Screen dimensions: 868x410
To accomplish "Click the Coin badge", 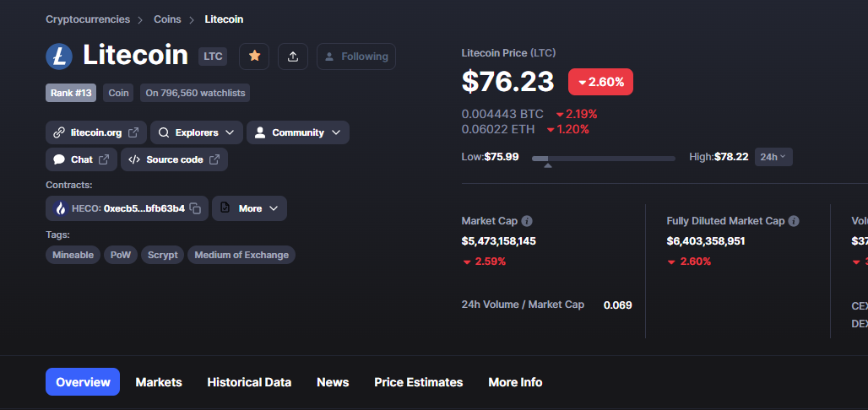I will (118, 93).
